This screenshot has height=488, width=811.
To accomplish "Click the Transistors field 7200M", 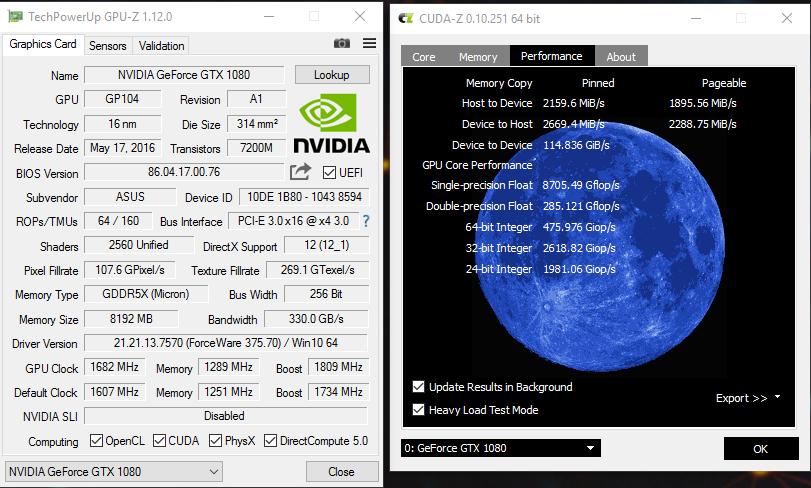I will tap(257, 148).
